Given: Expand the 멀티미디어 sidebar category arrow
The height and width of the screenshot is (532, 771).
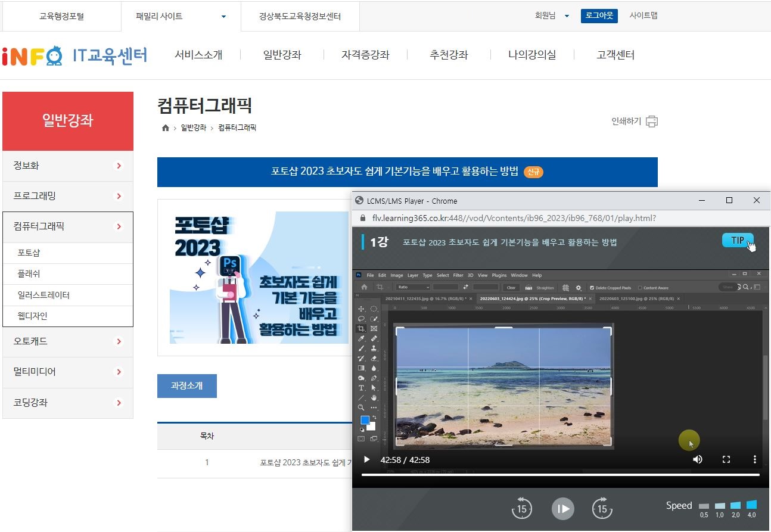Looking at the screenshot, I should [x=119, y=372].
